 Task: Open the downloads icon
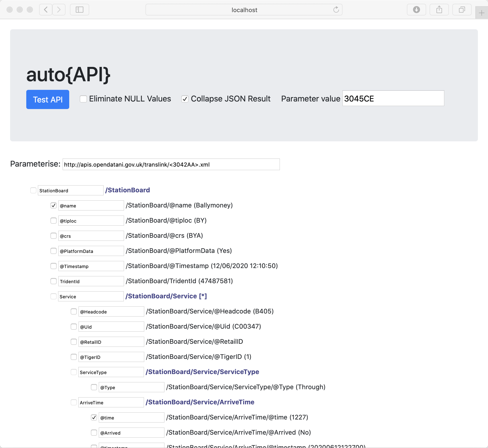click(x=416, y=10)
